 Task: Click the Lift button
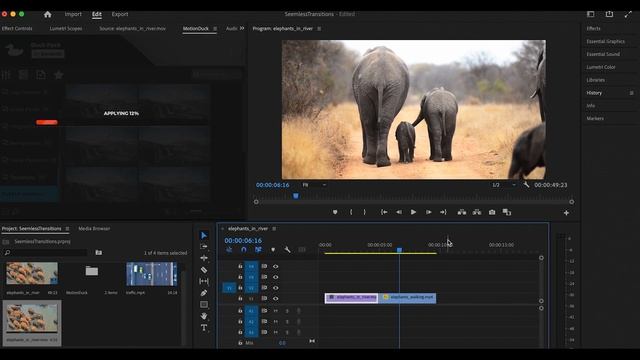(462, 212)
